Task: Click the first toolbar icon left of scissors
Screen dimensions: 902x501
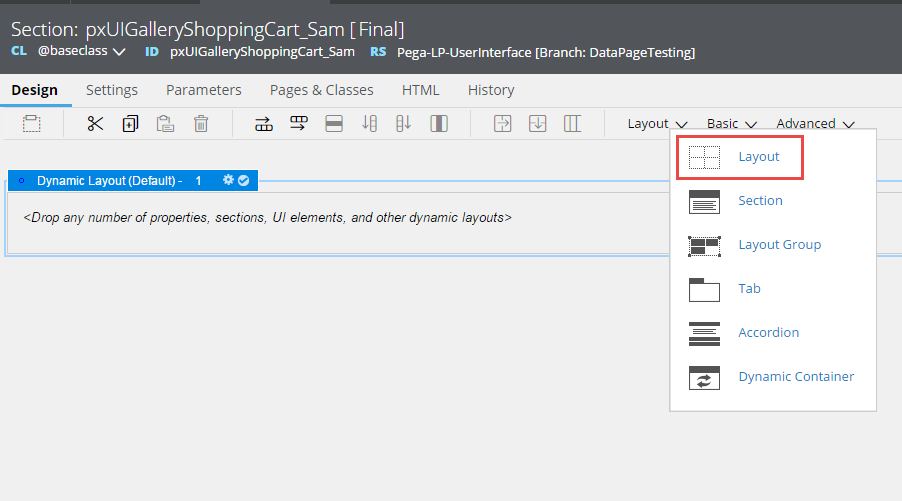Action: (32, 124)
